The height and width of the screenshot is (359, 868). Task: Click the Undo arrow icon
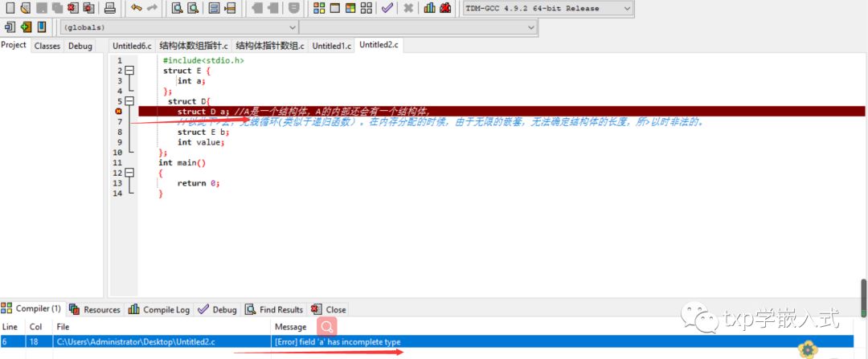point(136,8)
